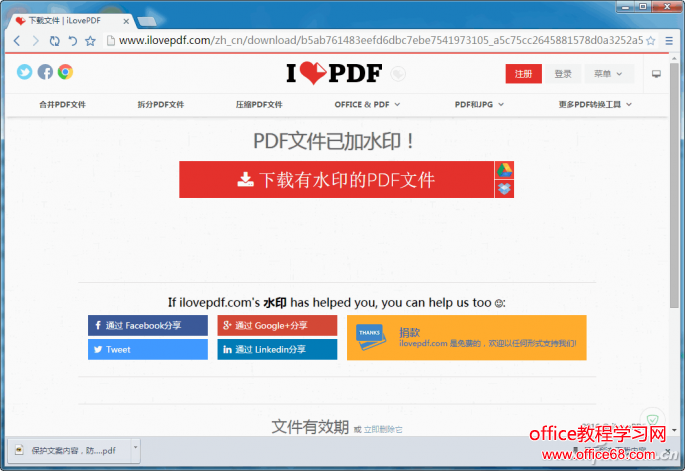This screenshot has width=685, height=471.
Task: Click the 文件有效期 heading text
Action: (310, 427)
